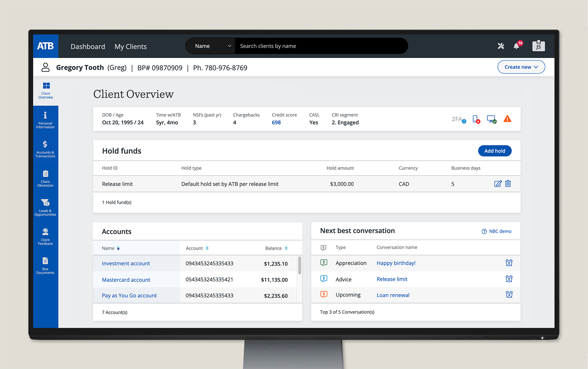Open Box Documents in sidebar

pyautogui.click(x=45, y=266)
